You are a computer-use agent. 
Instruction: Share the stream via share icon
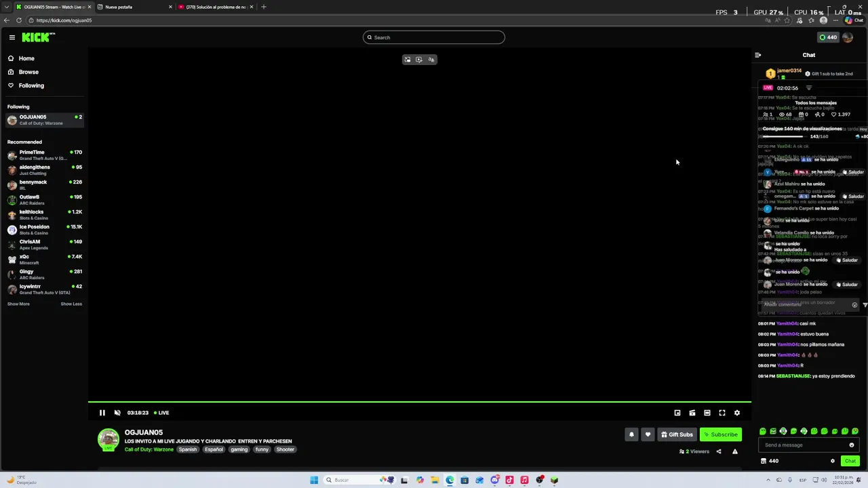(x=719, y=451)
